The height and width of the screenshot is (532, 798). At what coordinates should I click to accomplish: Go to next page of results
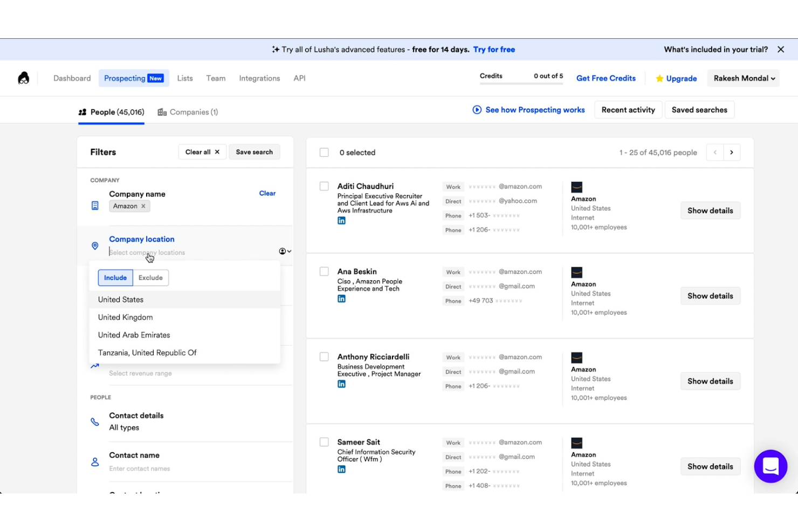(x=732, y=153)
